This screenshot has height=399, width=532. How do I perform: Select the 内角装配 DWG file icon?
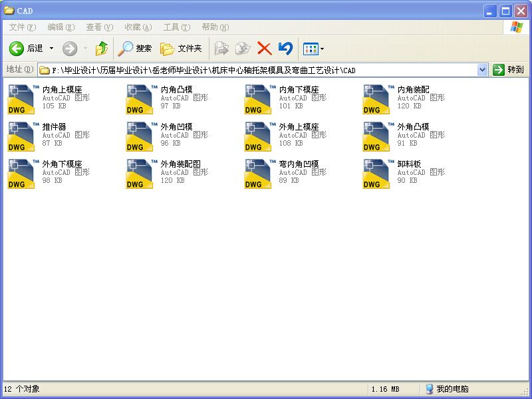coord(377,99)
